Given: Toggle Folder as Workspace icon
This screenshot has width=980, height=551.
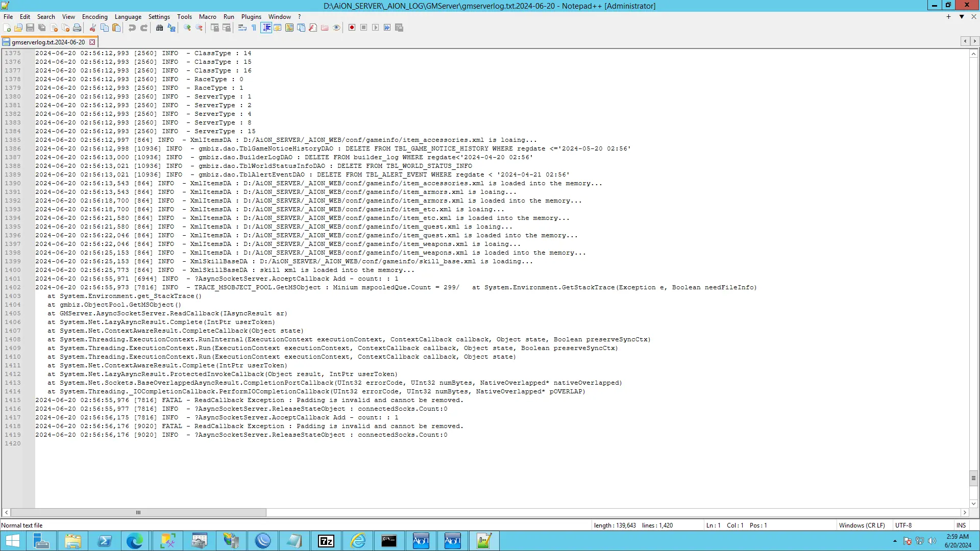Looking at the screenshot, I should (325, 28).
